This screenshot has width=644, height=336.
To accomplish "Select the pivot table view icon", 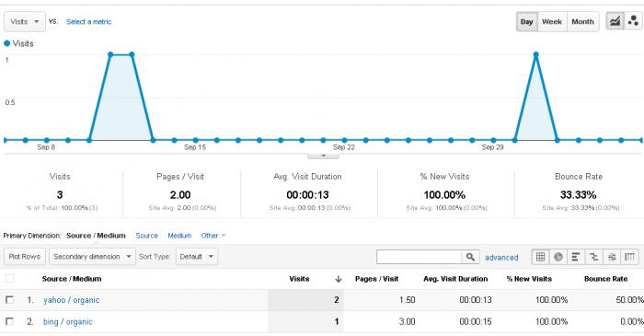I will (x=629, y=257).
